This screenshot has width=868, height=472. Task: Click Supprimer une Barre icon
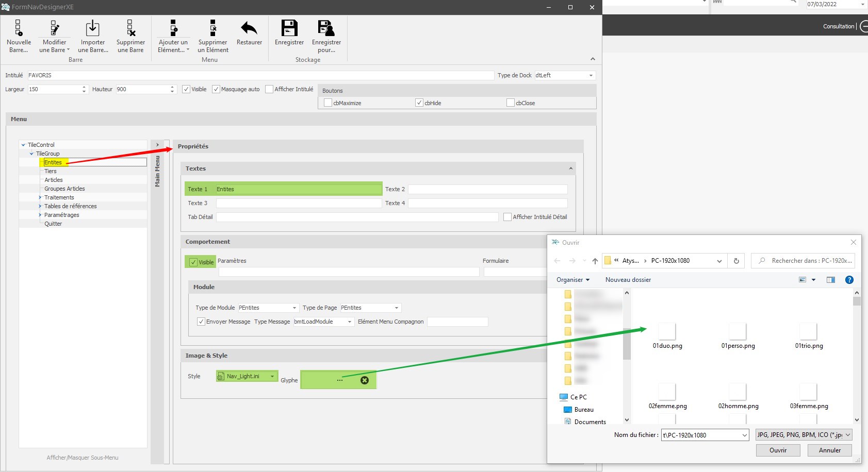tap(130, 28)
